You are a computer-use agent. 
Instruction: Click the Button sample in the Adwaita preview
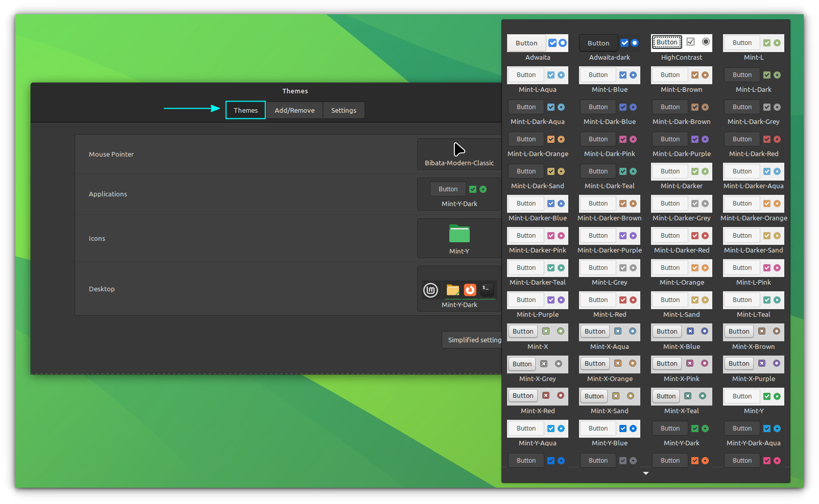click(526, 43)
